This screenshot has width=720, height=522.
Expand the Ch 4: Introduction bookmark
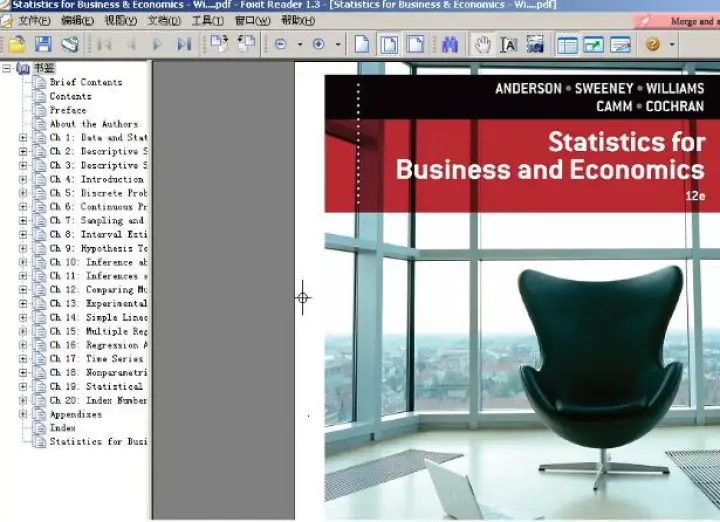click(22, 179)
